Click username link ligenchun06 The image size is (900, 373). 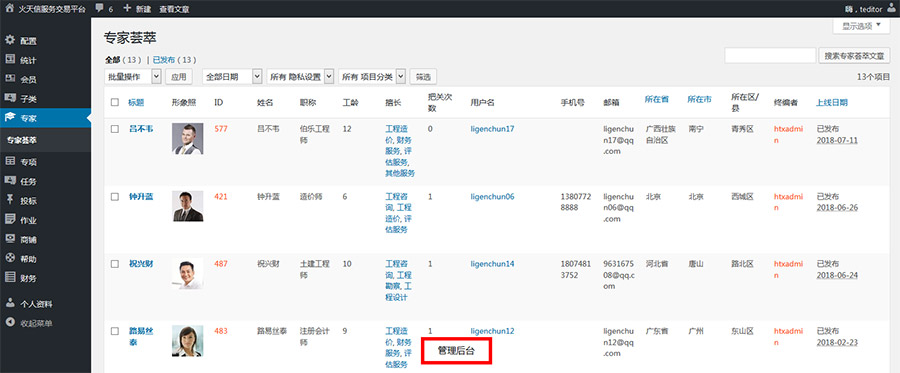492,197
